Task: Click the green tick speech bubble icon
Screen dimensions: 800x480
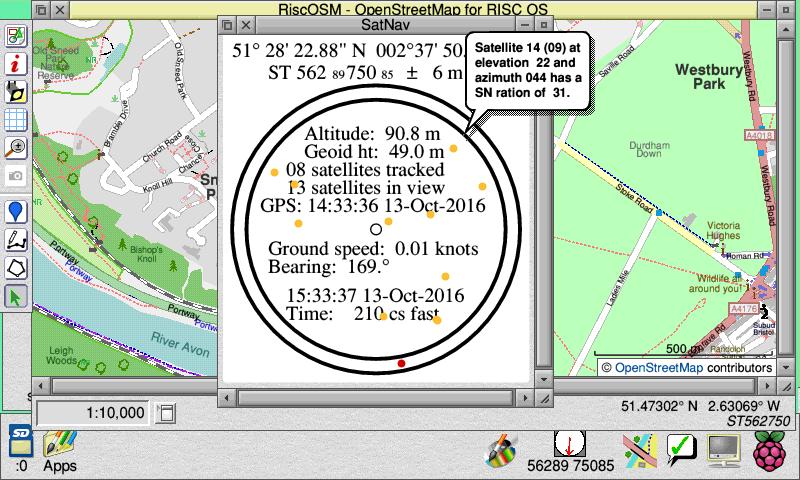Action: click(x=682, y=449)
